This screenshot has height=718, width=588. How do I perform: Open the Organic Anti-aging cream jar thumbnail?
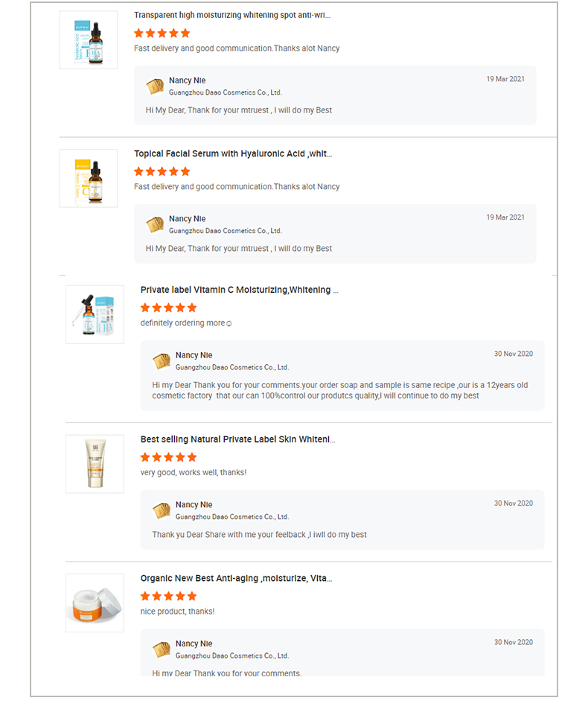(x=95, y=603)
